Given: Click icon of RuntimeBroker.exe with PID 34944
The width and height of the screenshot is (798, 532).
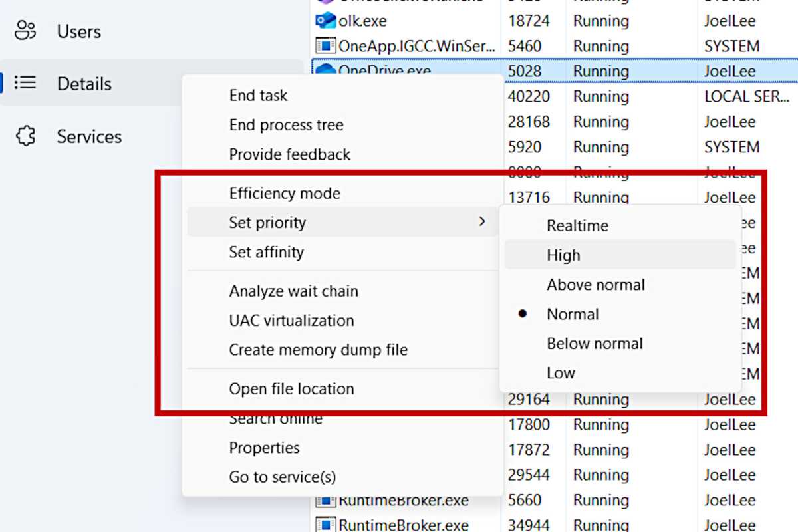Looking at the screenshot, I should point(325,525).
